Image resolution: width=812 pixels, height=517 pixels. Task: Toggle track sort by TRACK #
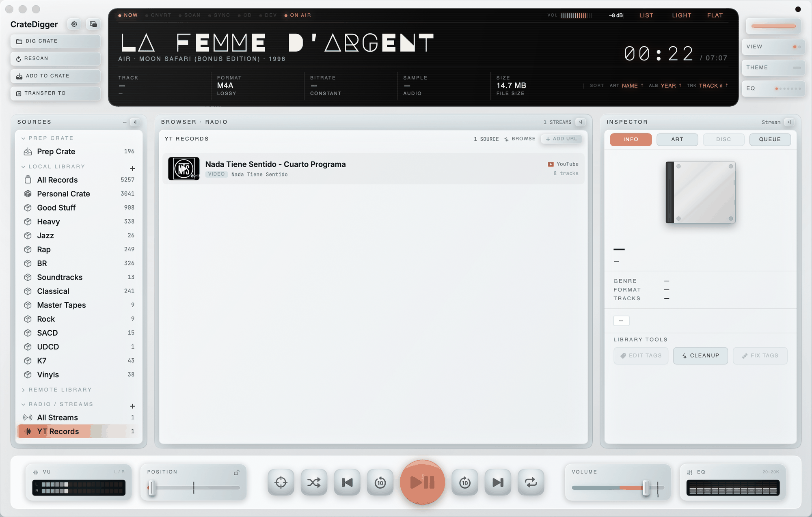pos(713,86)
